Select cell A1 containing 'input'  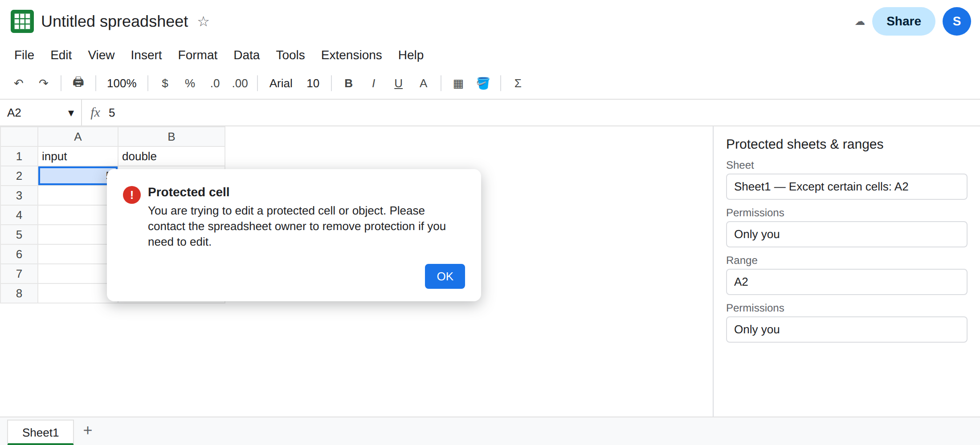(x=78, y=156)
